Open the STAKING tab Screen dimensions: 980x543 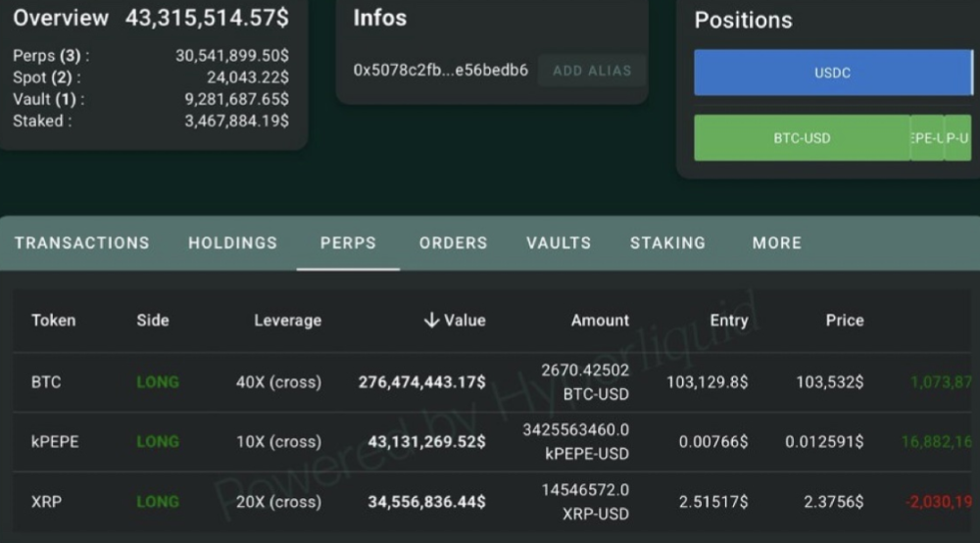[667, 243]
